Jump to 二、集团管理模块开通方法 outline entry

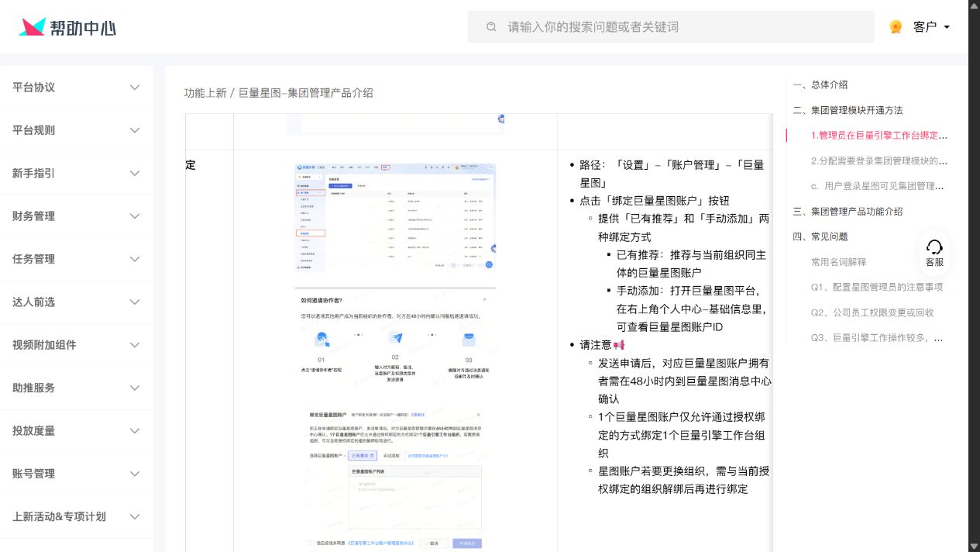click(848, 110)
